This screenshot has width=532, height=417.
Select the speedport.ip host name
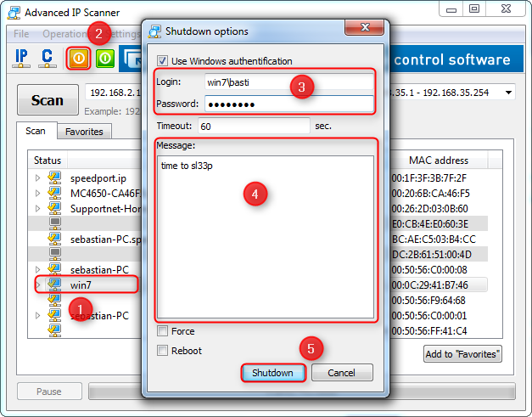(x=98, y=178)
